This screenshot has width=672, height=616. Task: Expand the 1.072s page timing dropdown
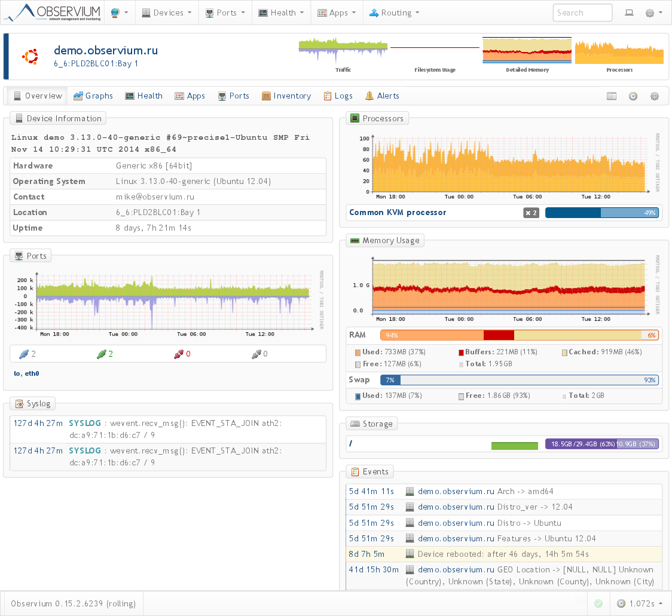point(640,603)
